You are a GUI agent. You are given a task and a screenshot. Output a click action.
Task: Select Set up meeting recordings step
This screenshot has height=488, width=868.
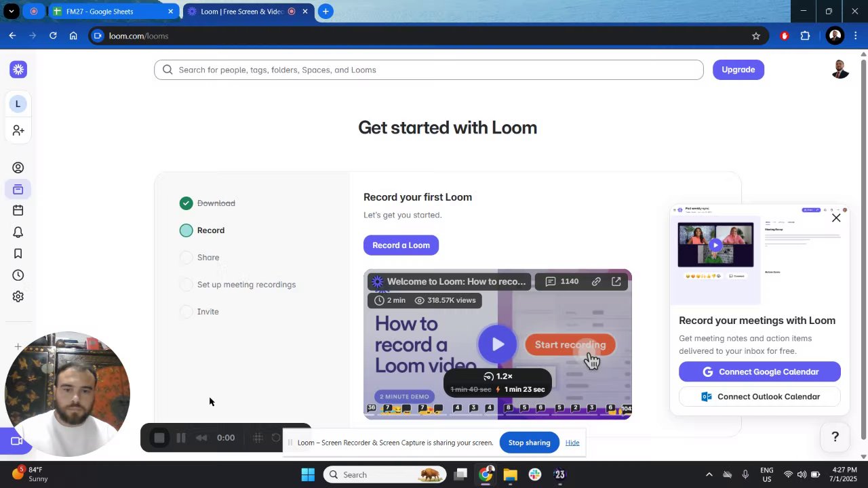click(237, 285)
